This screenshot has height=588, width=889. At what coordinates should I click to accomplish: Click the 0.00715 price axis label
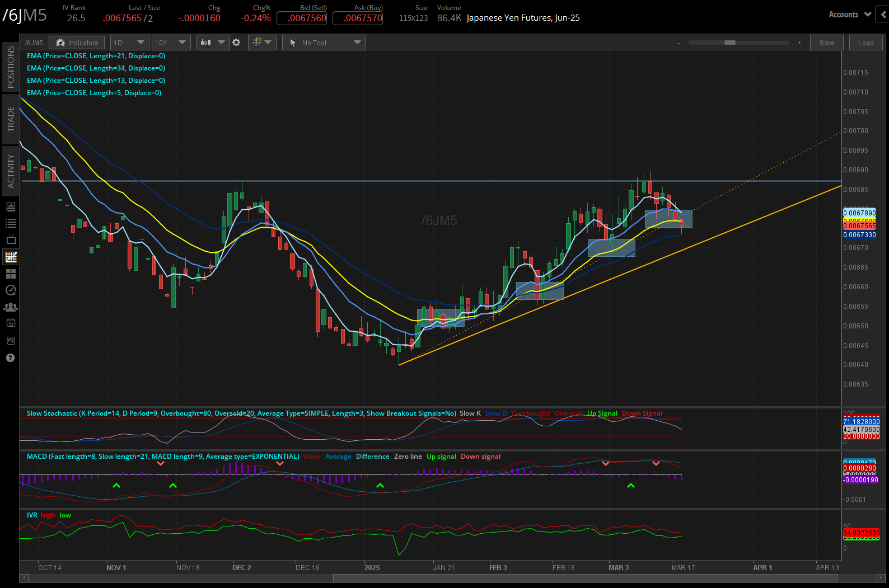tap(855, 73)
